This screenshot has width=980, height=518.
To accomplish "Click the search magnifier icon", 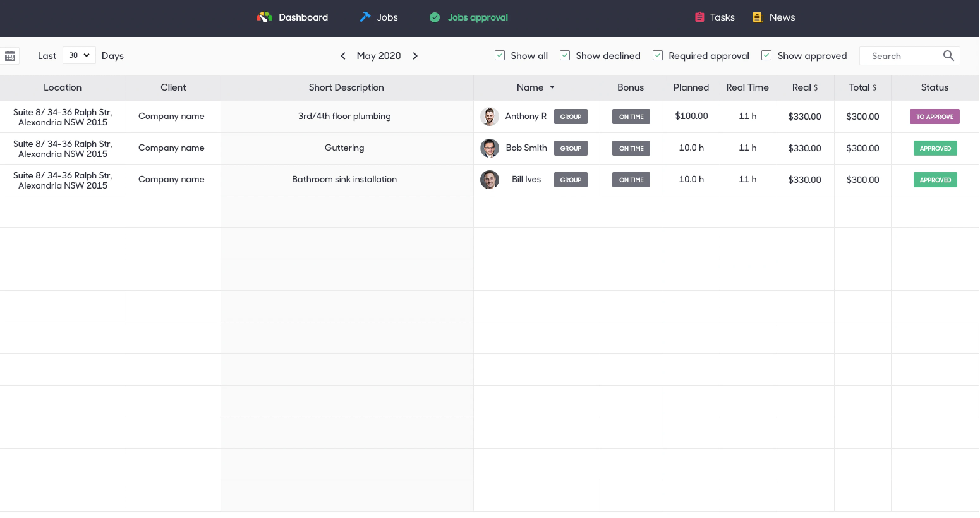I will (948, 56).
